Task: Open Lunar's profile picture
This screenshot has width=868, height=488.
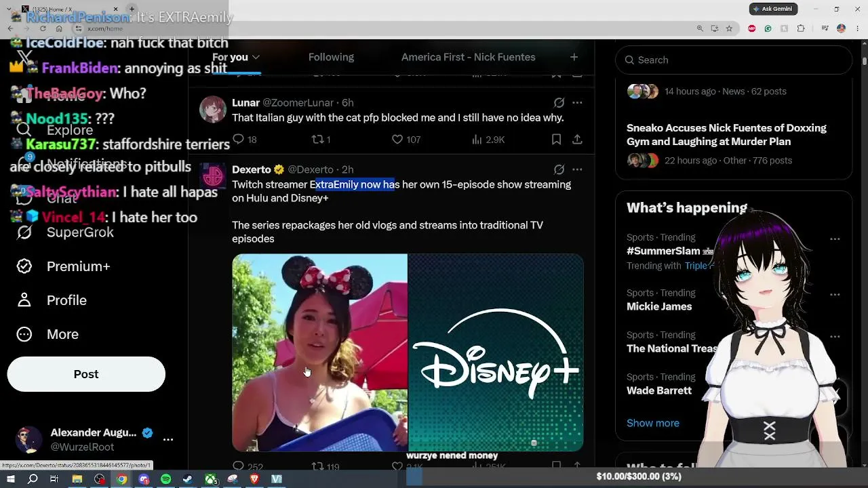Action: point(213,109)
